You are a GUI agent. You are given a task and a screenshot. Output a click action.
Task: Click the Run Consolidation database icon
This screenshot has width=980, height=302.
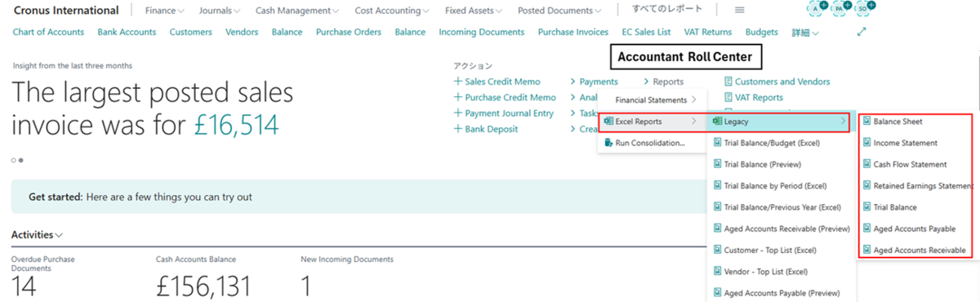click(608, 143)
